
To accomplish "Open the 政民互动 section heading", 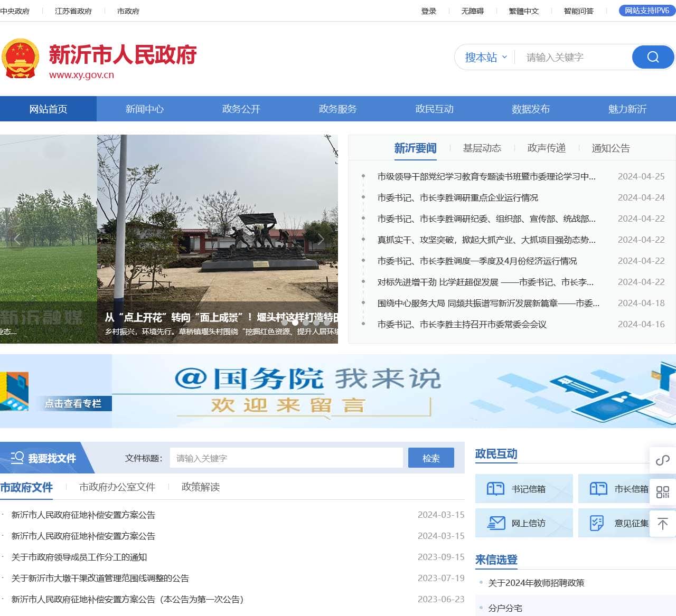I will (x=496, y=454).
